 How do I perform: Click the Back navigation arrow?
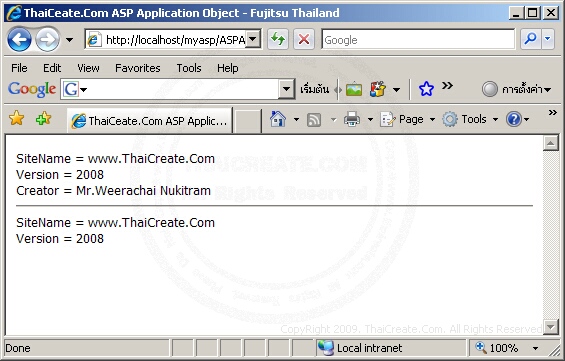[19, 39]
